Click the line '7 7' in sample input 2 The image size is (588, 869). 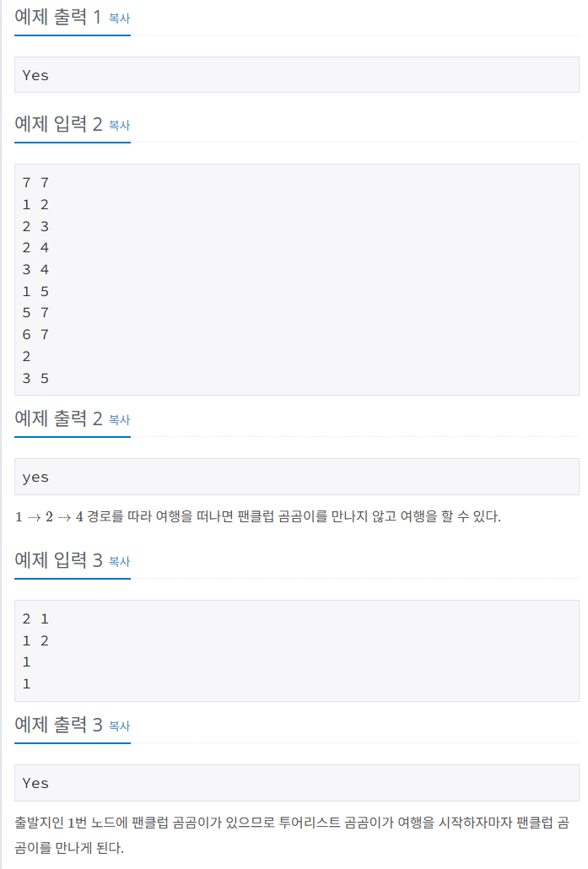34,182
